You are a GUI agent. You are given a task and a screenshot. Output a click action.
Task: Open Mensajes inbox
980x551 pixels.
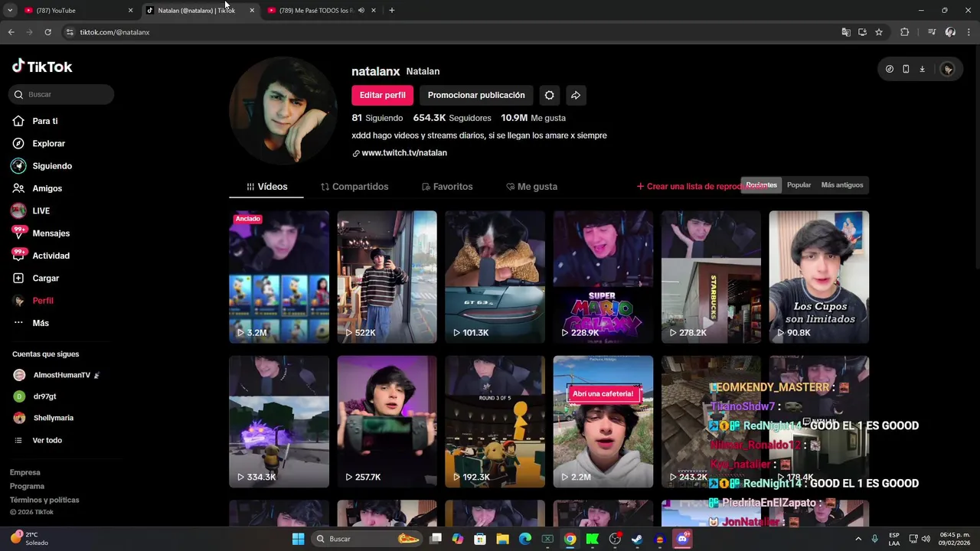[x=51, y=233]
